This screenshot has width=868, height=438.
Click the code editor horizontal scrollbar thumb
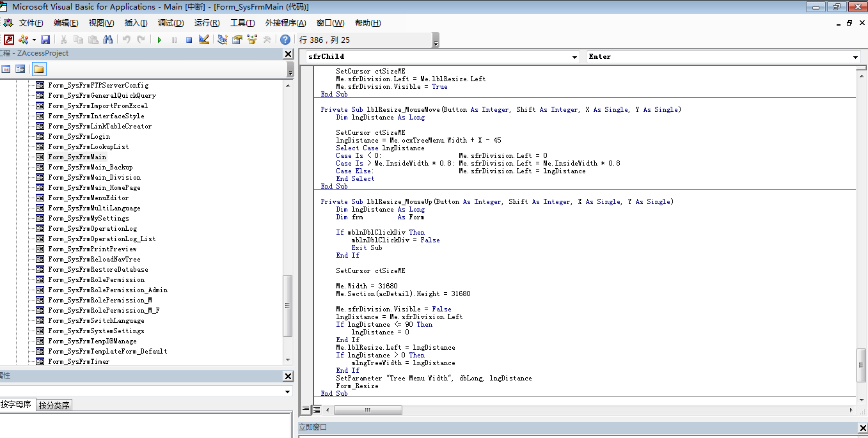tap(367, 410)
